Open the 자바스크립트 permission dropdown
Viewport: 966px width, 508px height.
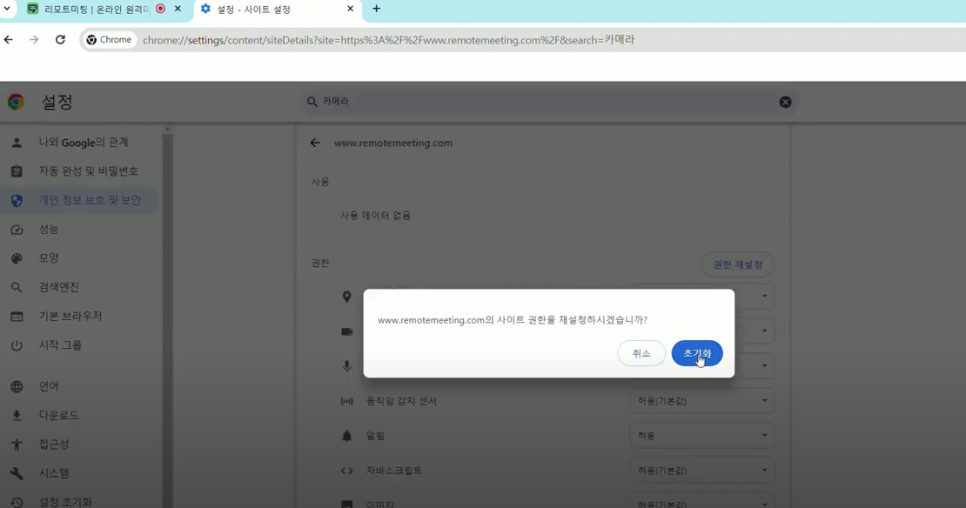[x=702, y=470]
